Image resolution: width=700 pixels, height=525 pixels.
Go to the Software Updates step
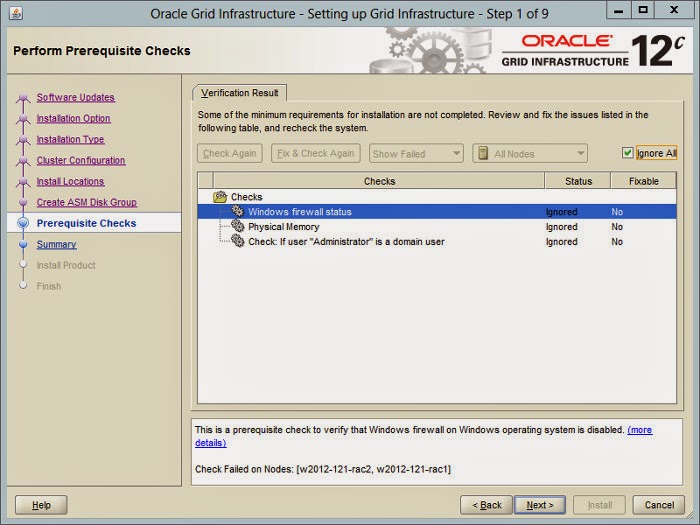tap(75, 97)
